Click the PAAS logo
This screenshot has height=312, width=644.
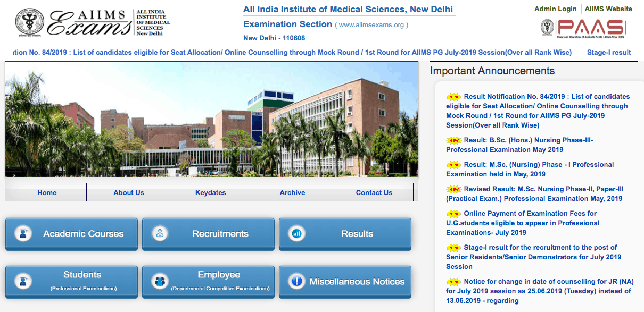pos(582,28)
